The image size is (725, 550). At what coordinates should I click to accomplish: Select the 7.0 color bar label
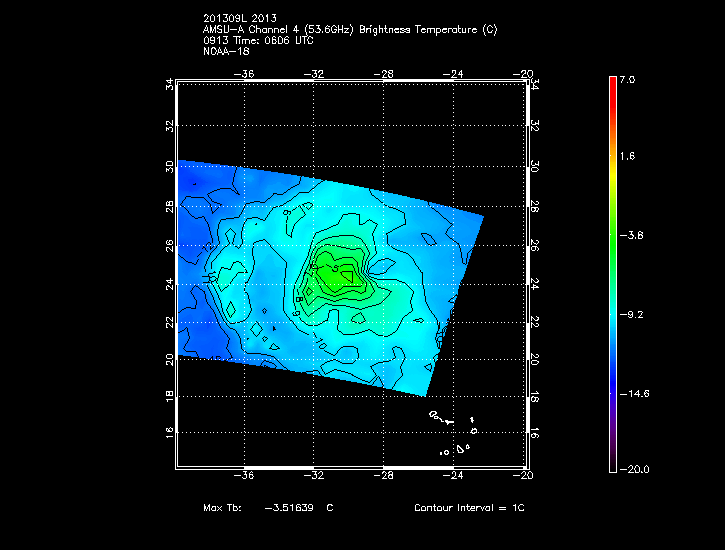pos(626,79)
